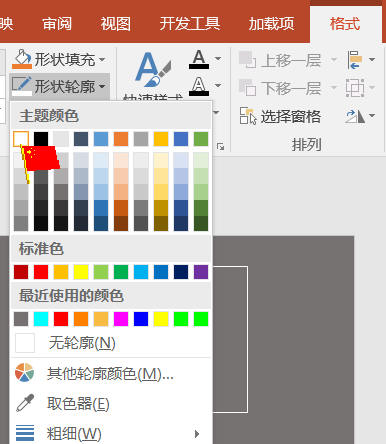Click the Text Outline letter A icon
The width and height of the screenshot is (386, 444).
pos(199,86)
